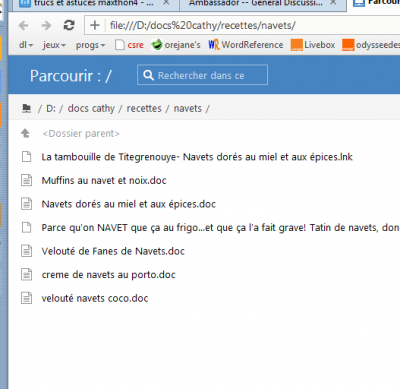Open the Livebox bookmark

tap(313, 45)
